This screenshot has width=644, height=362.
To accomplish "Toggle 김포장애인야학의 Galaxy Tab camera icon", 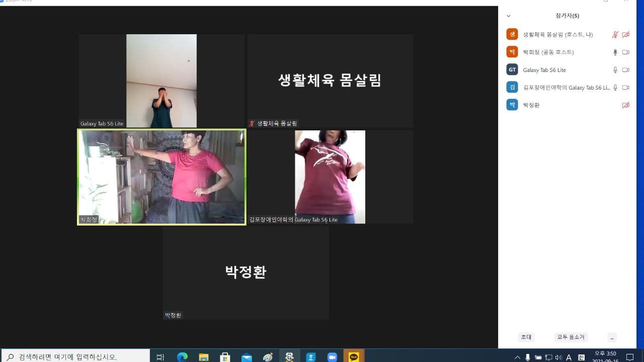I will pyautogui.click(x=626, y=88).
